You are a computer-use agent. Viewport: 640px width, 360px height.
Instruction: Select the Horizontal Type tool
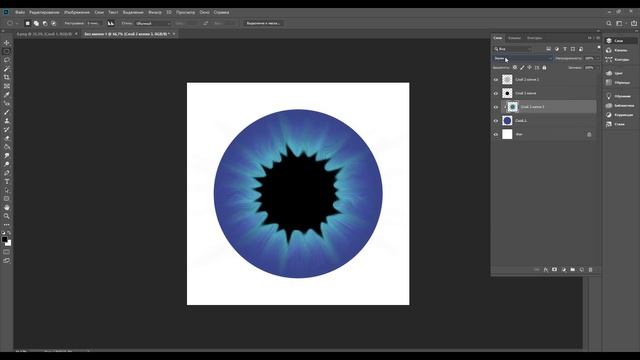pyautogui.click(x=7, y=182)
